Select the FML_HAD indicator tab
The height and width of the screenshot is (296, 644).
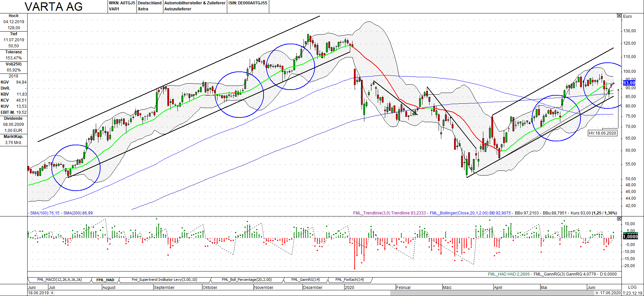pos(105,280)
